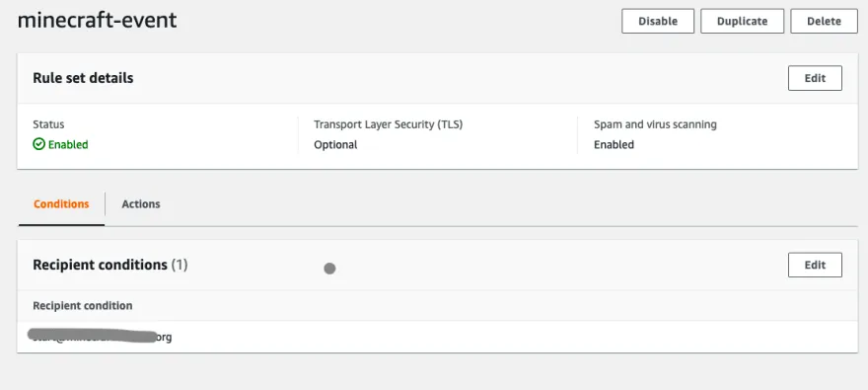Duplicate the minecraft-event rule set
Image resolution: width=868 pixels, height=390 pixels.
(x=742, y=21)
